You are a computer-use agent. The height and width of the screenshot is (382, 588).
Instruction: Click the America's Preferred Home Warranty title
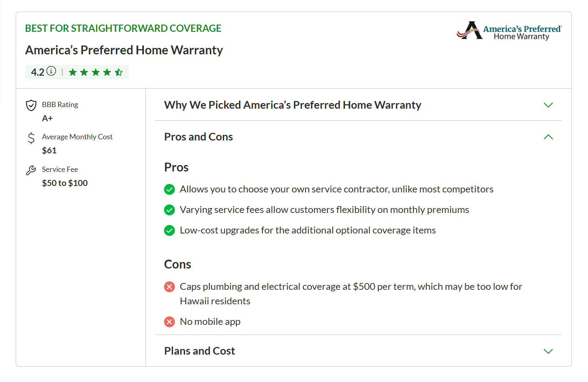coord(124,50)
